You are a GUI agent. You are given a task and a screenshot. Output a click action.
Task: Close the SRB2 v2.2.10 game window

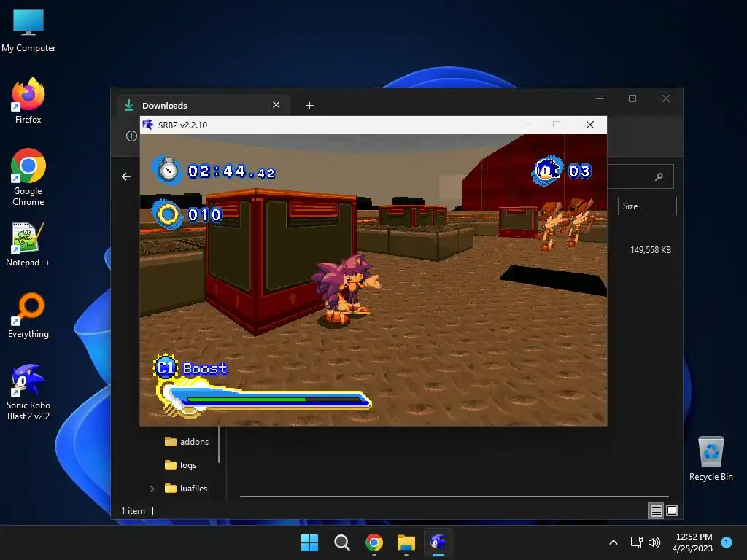(589, 125)
